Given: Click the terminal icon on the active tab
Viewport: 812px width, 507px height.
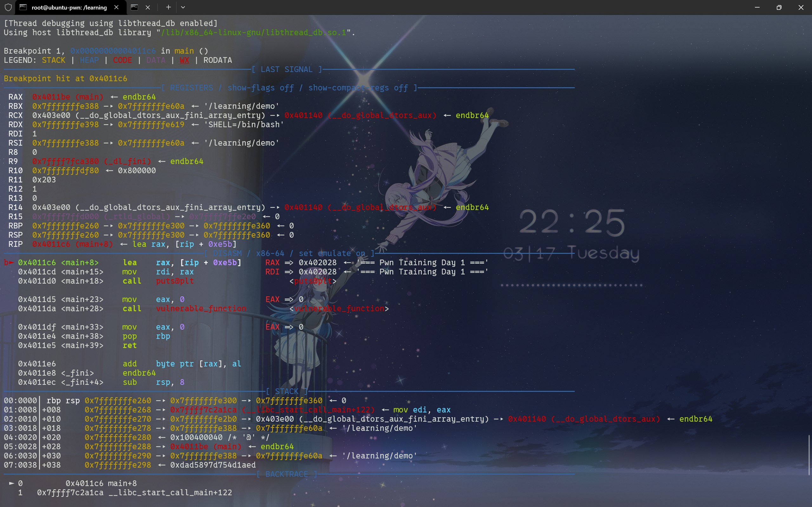Looking at the screenshot, I should click(23, 7).
